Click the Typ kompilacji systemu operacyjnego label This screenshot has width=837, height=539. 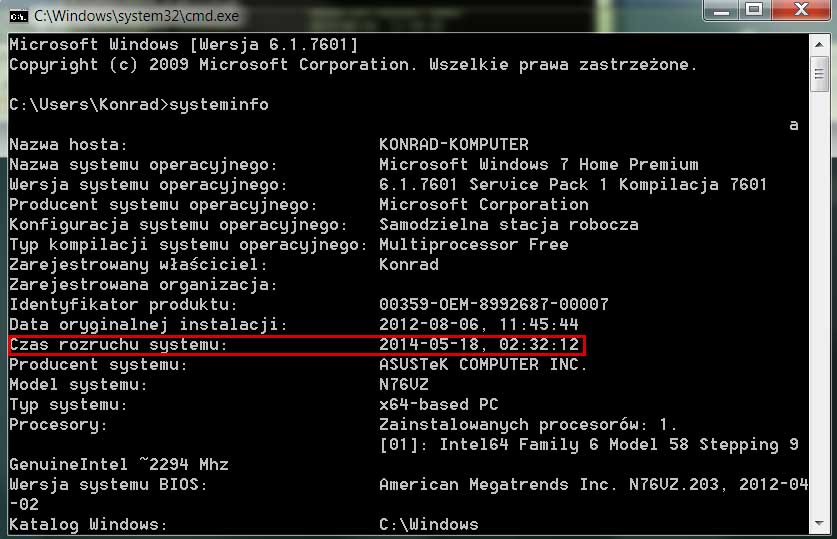point(188,245)
